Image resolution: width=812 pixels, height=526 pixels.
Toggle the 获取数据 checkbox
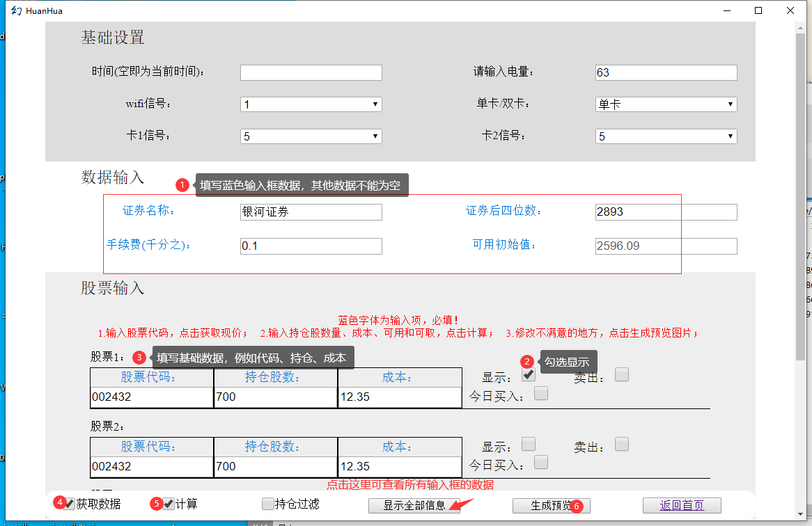tap(70, 504)
